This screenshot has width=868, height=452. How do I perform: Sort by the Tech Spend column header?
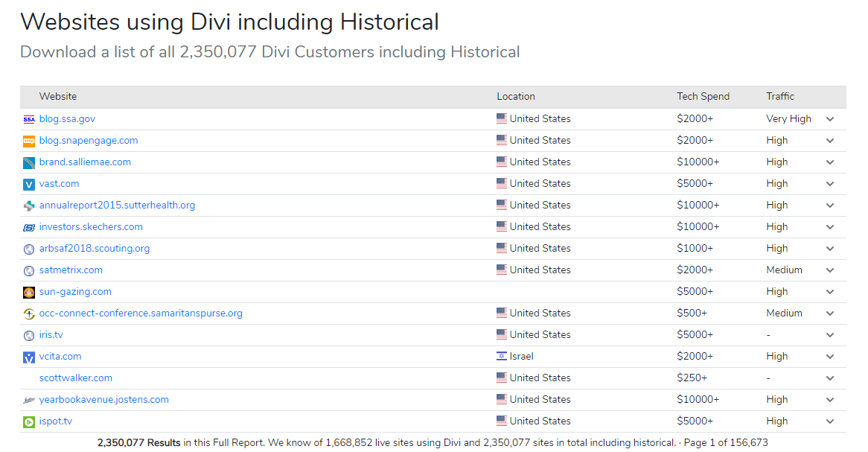(703, 97)
